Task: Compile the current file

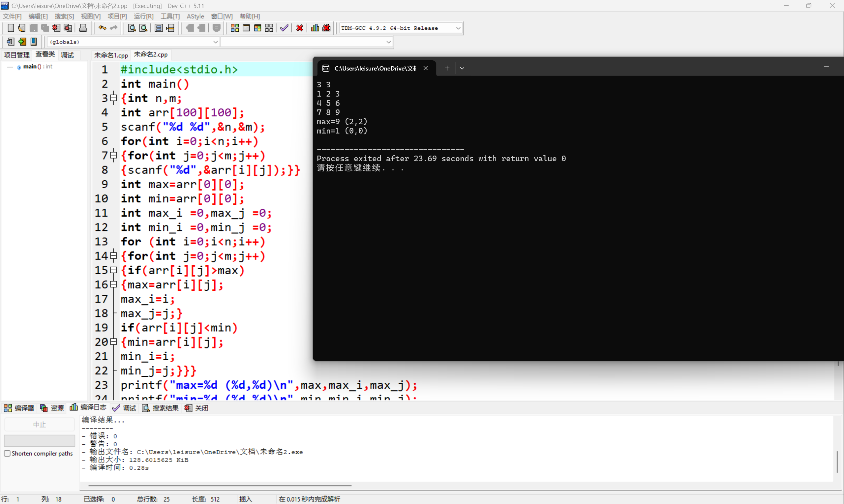Action: [x=234, y=28]
